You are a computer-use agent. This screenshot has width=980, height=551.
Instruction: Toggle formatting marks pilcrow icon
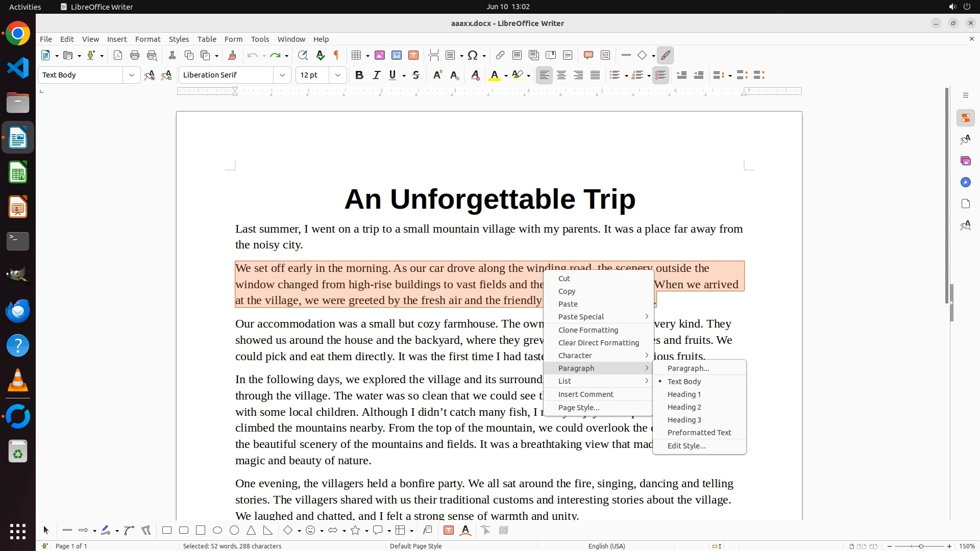pyautogui.click(x=336, y=56)
